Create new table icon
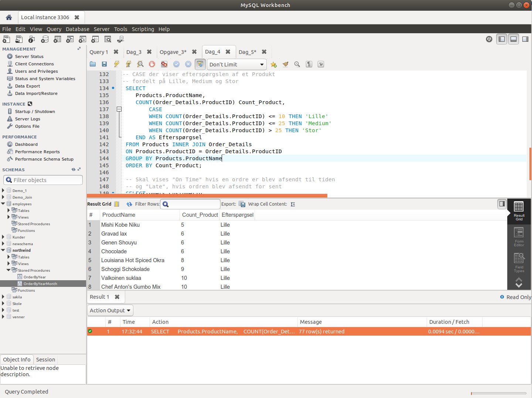This screenshot has height=398, width=532. [x=57, y=39]
